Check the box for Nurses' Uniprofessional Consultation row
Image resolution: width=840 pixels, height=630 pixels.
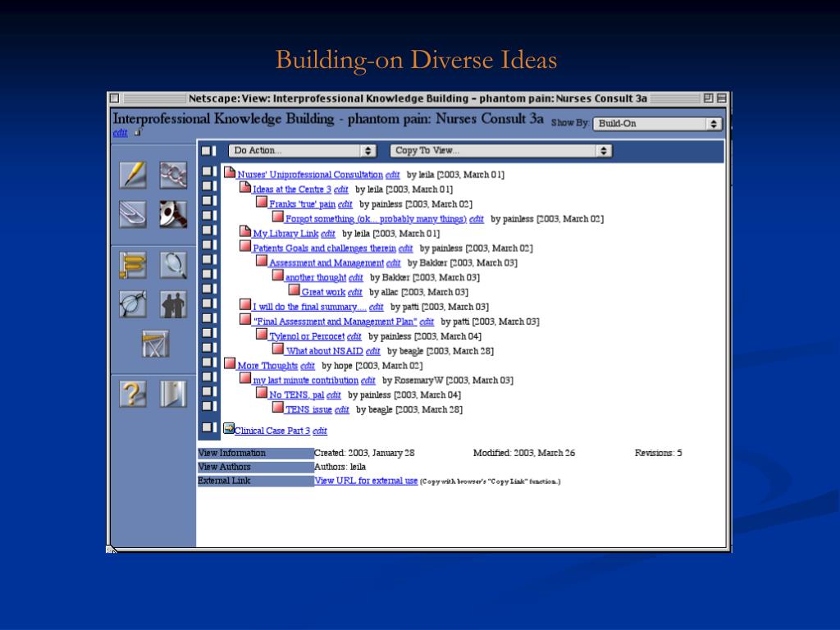(x=208, y=171)
